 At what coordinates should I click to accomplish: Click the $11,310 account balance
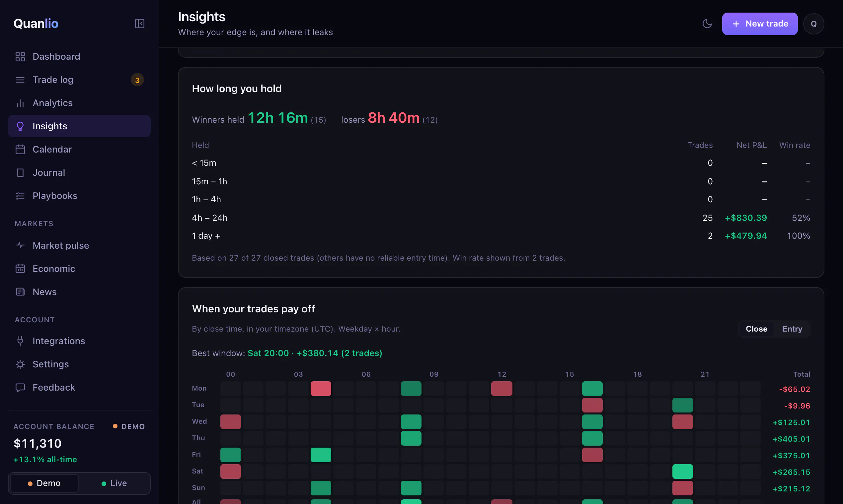[38, 443]
